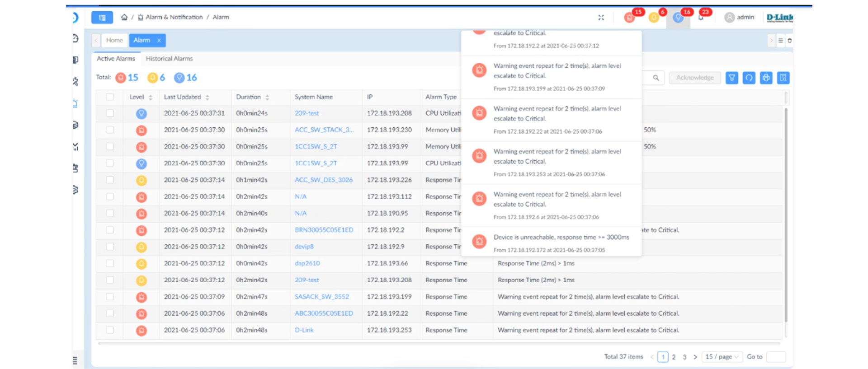The image size is (868, 369).
Task: Open yellow warning bell with badge 6
Action: (654, 18)
